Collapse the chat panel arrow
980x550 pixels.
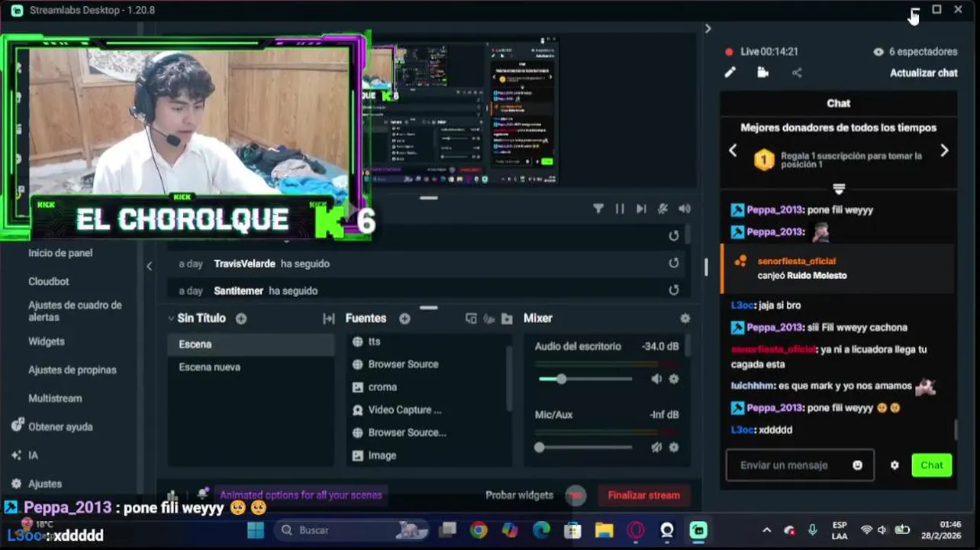click(x=708, y=28)
